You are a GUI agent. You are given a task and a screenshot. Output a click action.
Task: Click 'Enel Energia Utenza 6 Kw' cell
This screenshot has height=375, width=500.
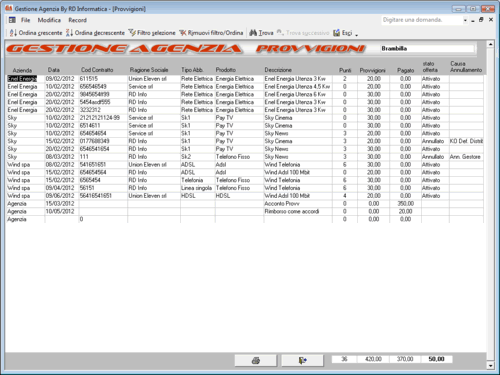pos(298,94)
